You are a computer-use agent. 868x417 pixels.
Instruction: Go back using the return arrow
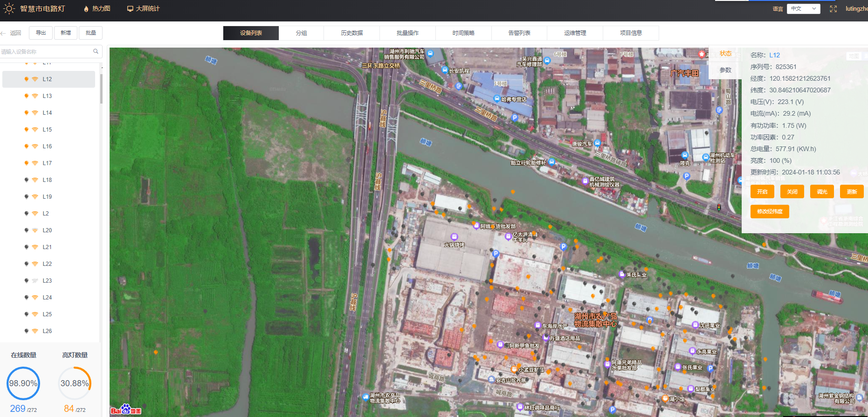3,33
